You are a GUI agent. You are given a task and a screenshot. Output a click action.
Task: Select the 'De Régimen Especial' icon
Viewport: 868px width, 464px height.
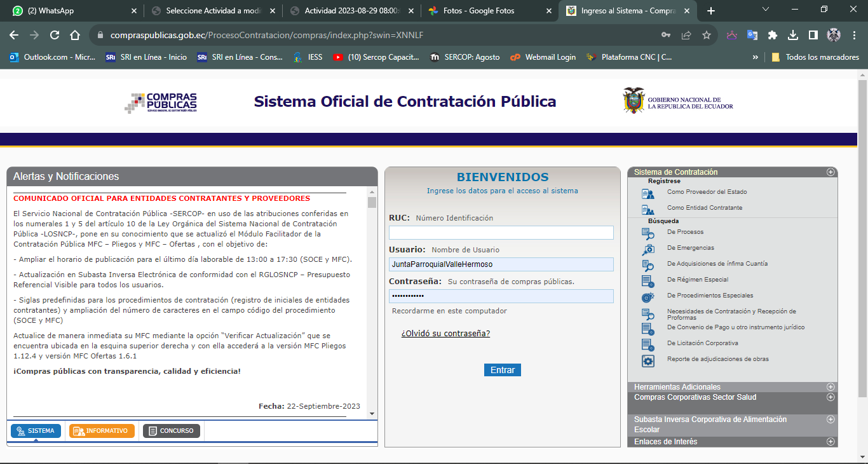[648, 281]
